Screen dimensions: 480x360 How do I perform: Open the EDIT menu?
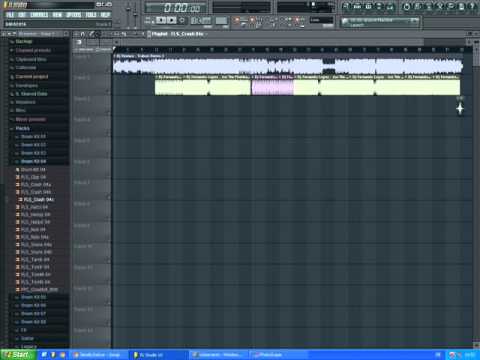[x=22, y=15]
